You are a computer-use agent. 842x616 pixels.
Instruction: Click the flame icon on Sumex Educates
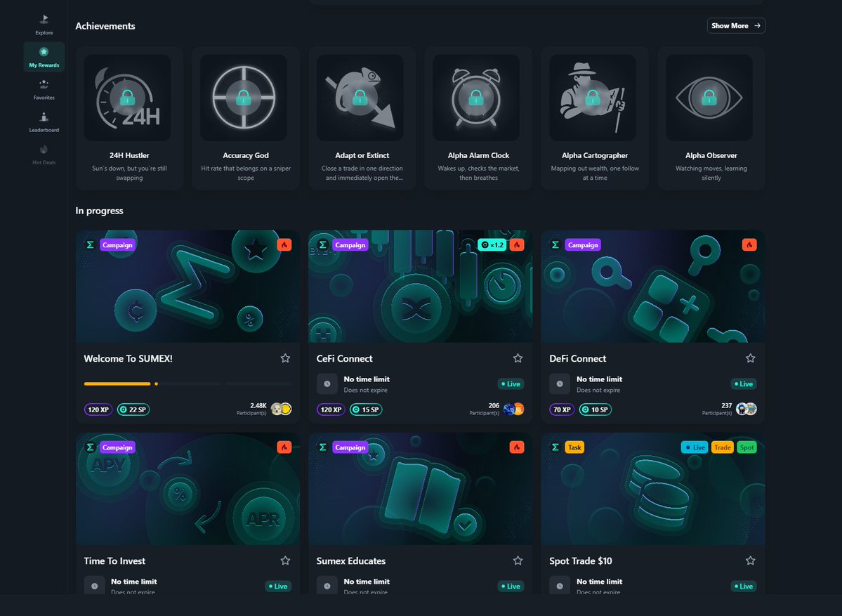click(x=517, y=447)
